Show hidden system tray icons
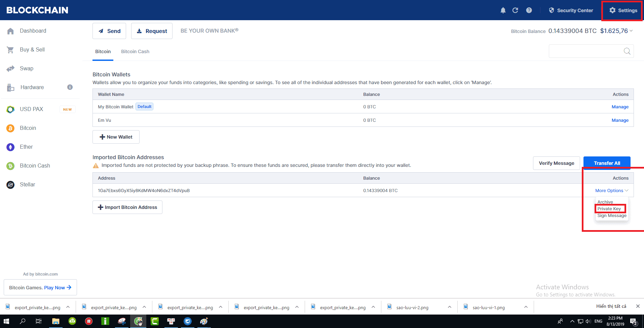The width and height of the screenshot is (644, 328). tap(572, 321)
